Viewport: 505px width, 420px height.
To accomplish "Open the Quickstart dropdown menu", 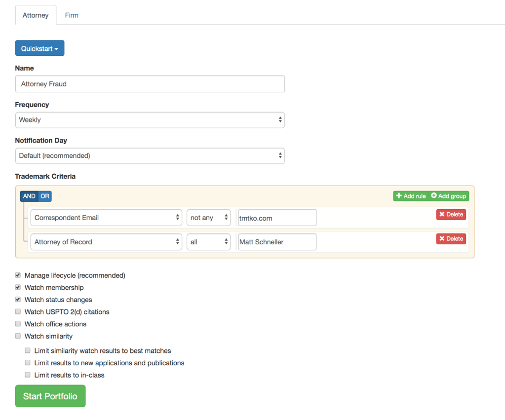I will (x=39, y=48).
